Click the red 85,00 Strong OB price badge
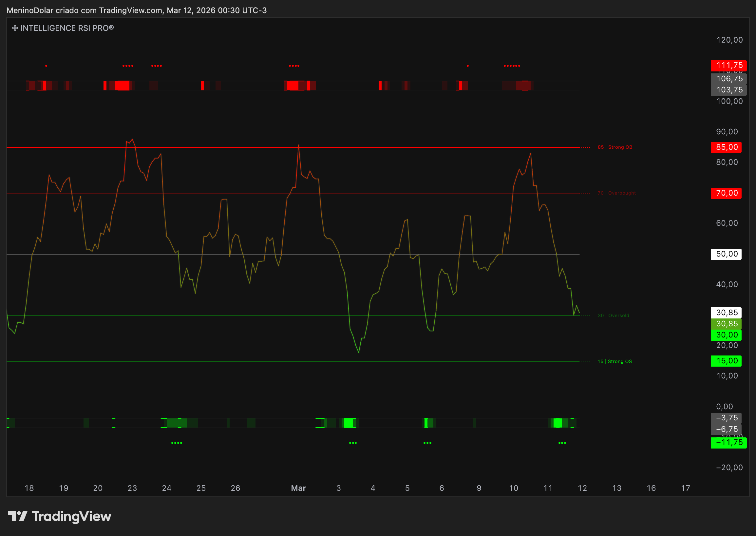Screen dimensions: 756x536 [726, 147]
